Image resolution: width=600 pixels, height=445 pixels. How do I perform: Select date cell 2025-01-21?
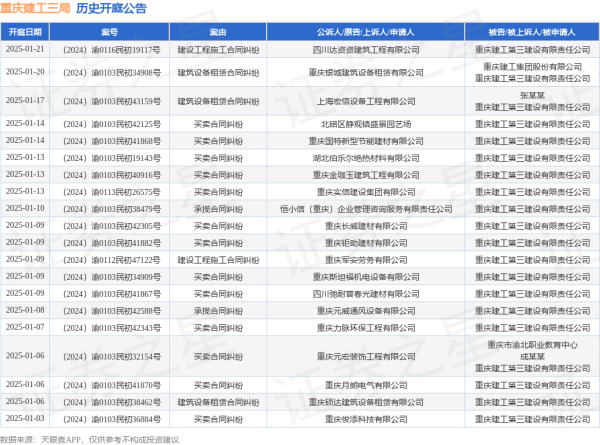point(25,49)
